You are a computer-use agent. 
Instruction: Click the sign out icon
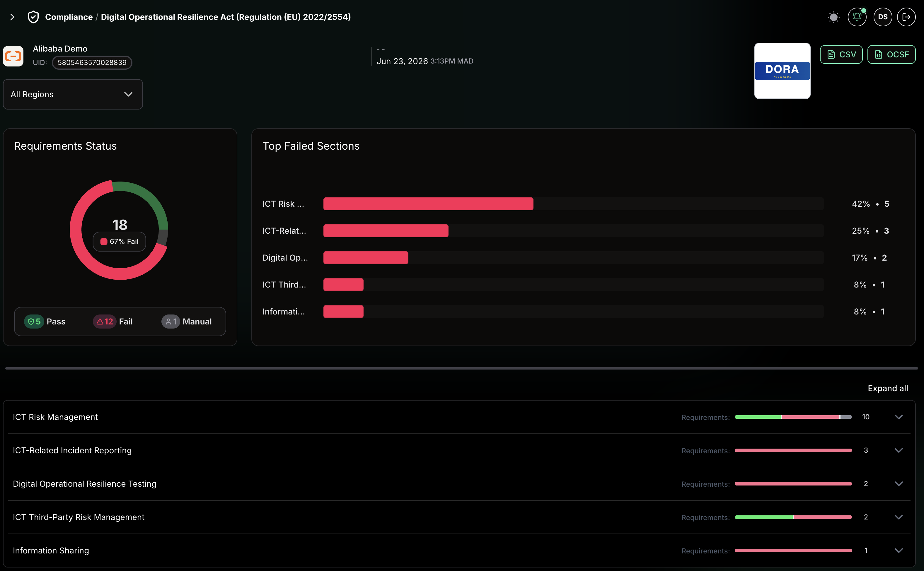tap(906, 17)
